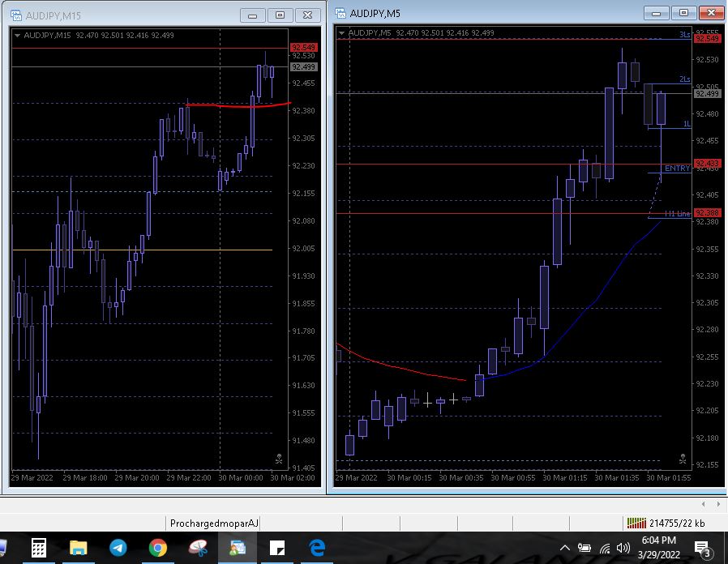Open the notification center icon
728x564 pixels.
tap(703, 549)
